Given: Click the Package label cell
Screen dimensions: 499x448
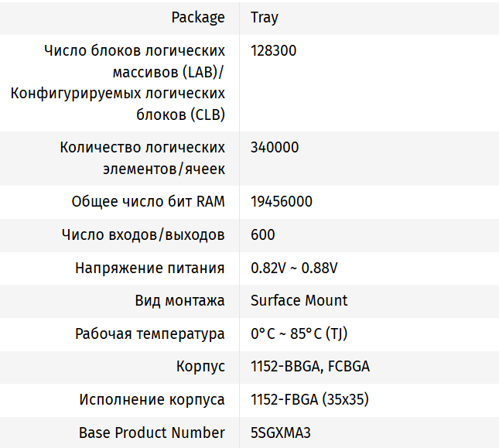Looking at the screenshot, I should tap(198, 17).
